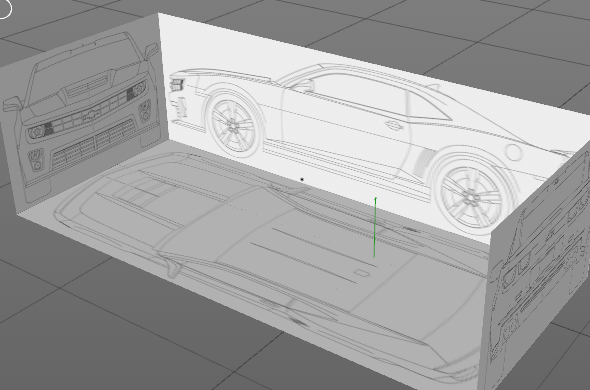
Task: Click the small rectangle on top view trunk
Action: tap(362, 273)
